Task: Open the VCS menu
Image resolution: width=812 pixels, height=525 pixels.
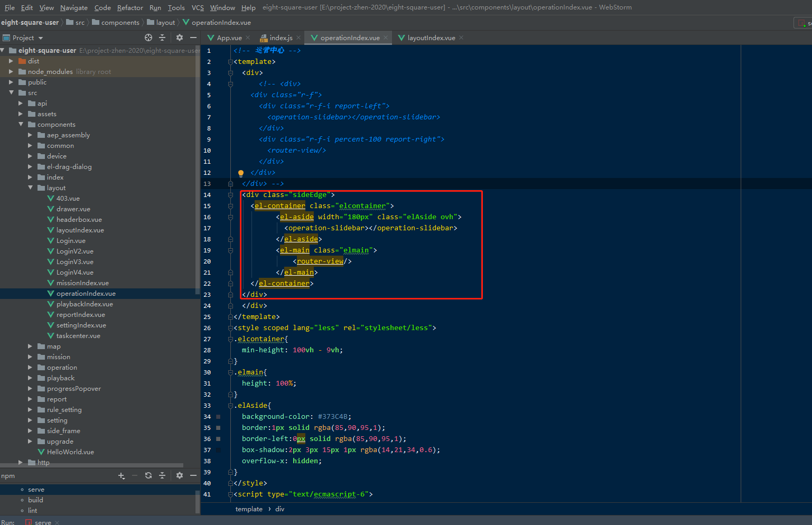Action: click(x=198, y=7)
